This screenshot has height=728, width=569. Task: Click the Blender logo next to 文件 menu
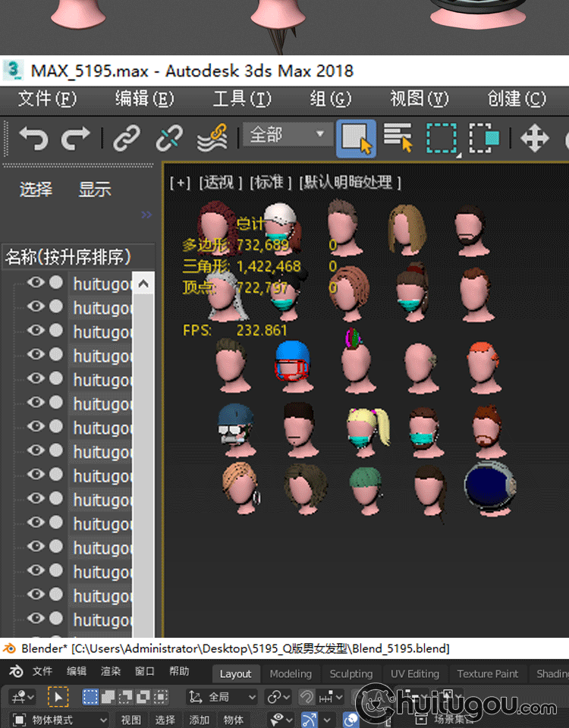[16, 671]
